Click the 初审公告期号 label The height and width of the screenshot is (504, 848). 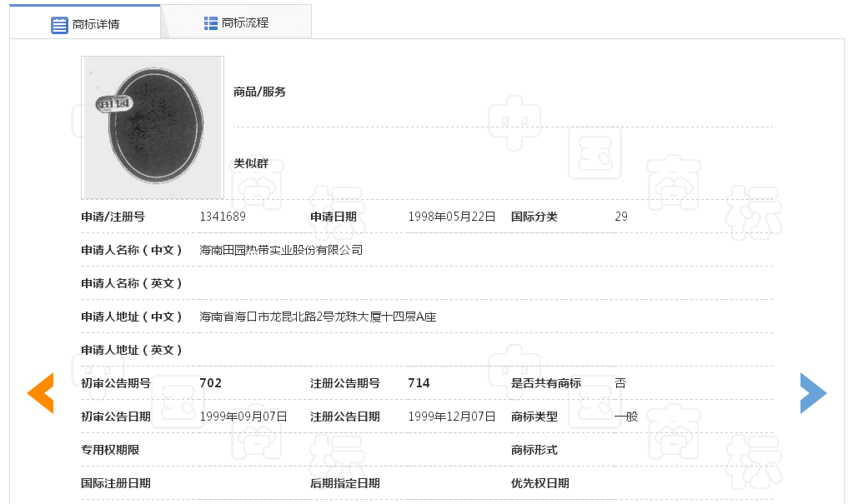click(116, 383)
